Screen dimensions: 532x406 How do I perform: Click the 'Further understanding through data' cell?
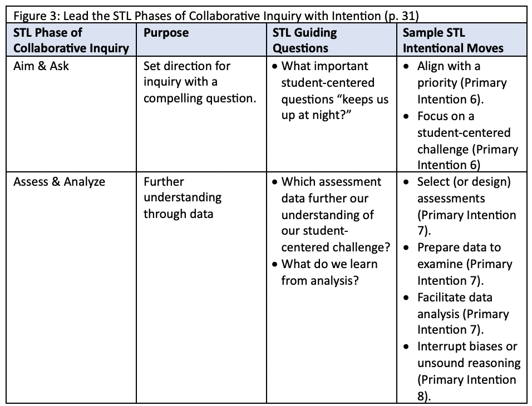coord(182,198)
